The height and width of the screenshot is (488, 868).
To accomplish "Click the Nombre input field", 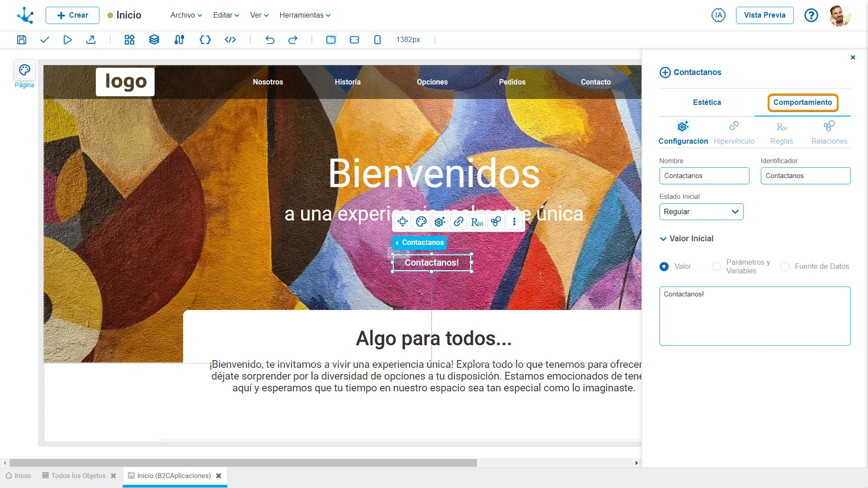I will click(704, 176).
